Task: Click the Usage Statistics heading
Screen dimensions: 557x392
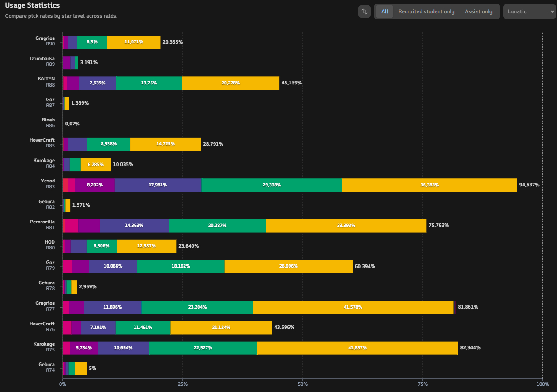Action: pos(32,5)
